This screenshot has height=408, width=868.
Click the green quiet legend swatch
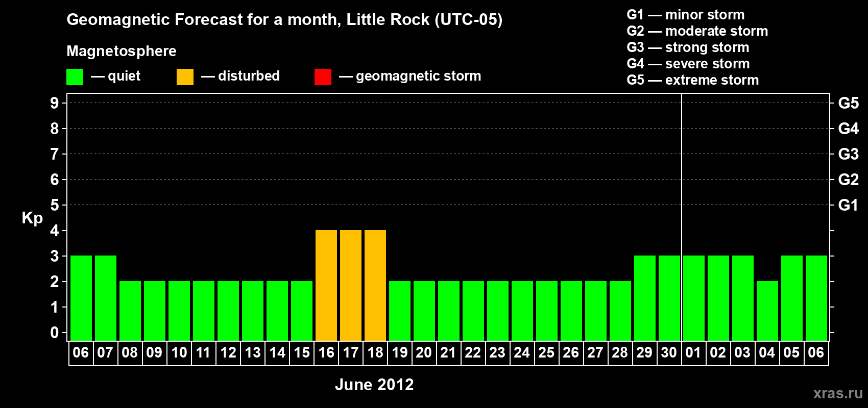(x=75, y=77)
